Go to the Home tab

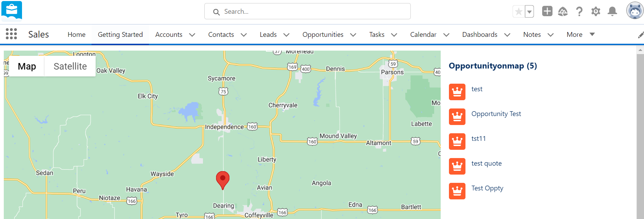tap(76, 34)
